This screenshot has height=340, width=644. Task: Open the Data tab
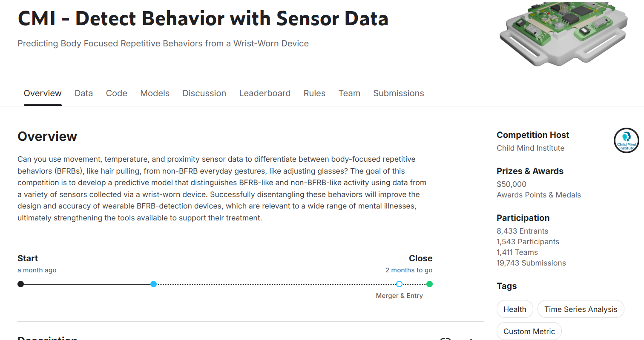(x=83, y=93)
